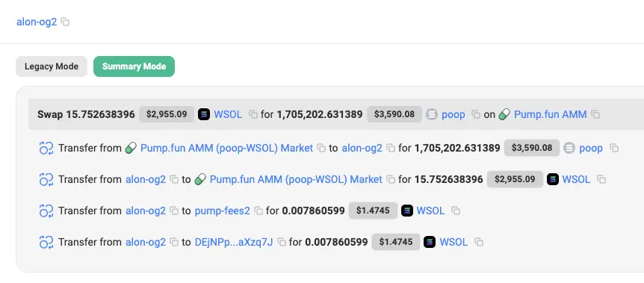Copy the alon-og2 address at top
Screen dimensions: 644x283
pos(65,22)
